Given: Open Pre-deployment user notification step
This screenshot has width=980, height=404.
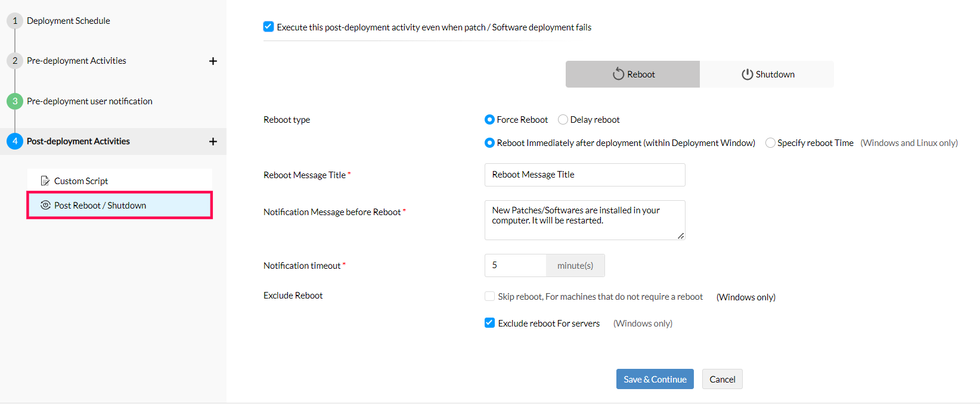Looking at the screenshot, I should point(89,101).
